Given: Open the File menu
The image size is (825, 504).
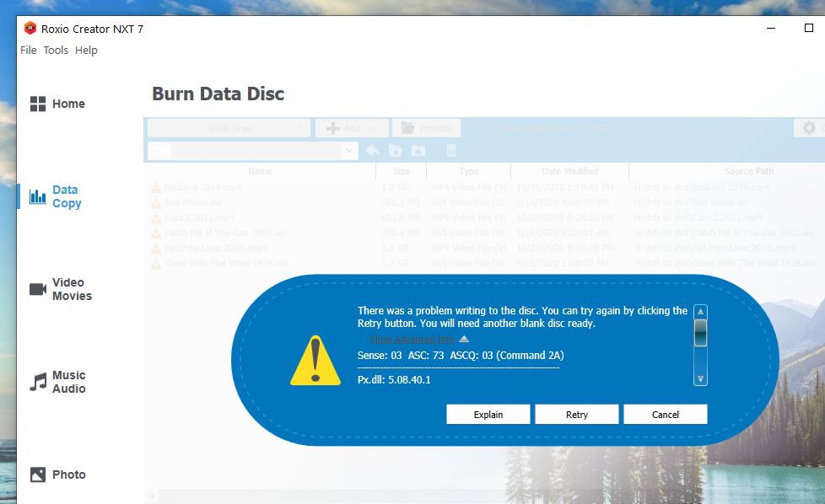Looking at the screenshot, I should [x=29, y=51].
